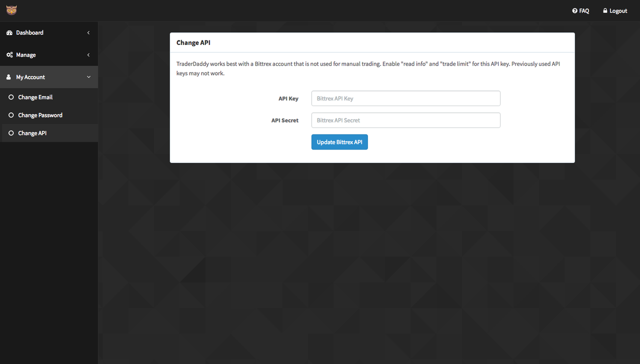Click the Dashboard gauge icon

(x=9, y=32)
